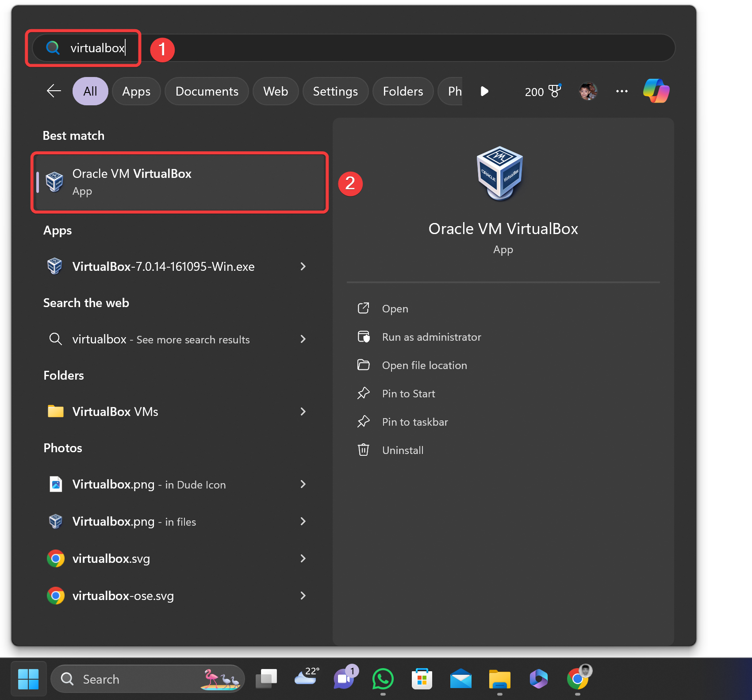This screenshot has width=752, height=700.
Task: Choose Open file location
Action: tap(425, 365)
